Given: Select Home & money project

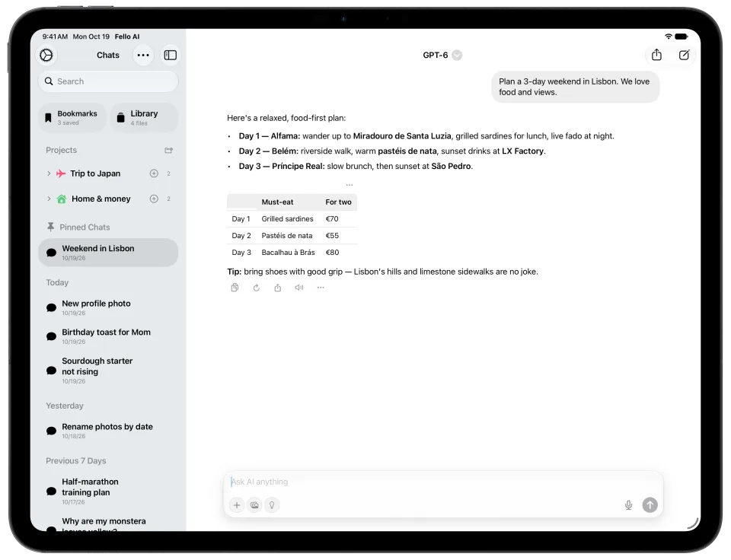Looking at the screenshot, I should pyautogui.click(x=101, y=199).
